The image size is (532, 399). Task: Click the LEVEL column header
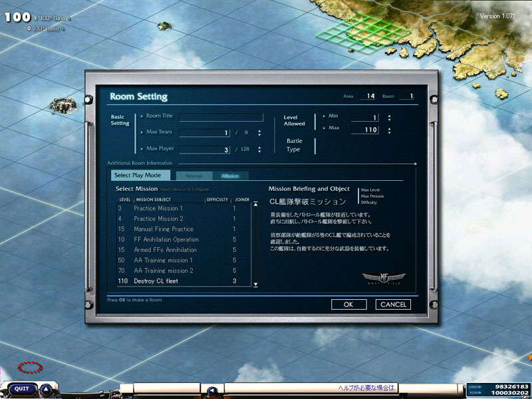point(125,199)
